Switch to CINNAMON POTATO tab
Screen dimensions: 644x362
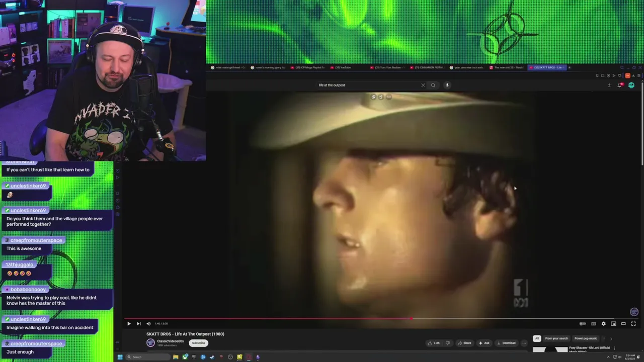point(427,67)
